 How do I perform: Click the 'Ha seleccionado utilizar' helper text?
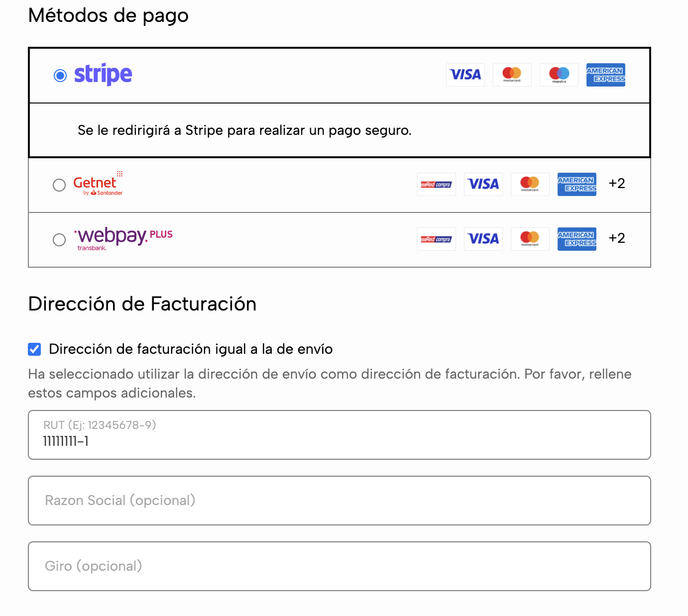(x=330, y=384)
